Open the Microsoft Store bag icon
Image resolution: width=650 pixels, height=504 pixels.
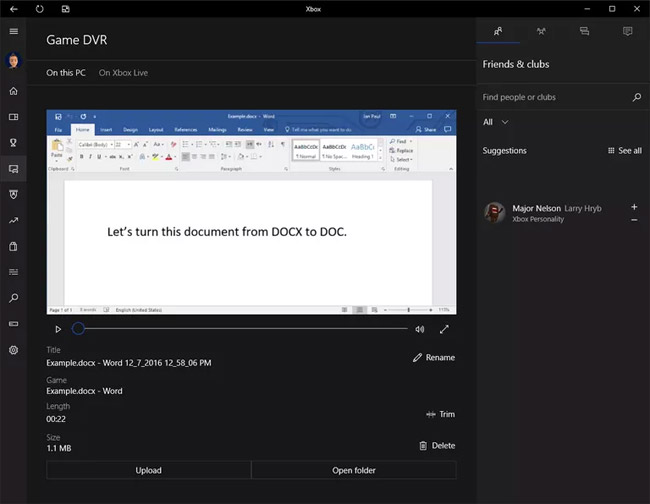13,246
